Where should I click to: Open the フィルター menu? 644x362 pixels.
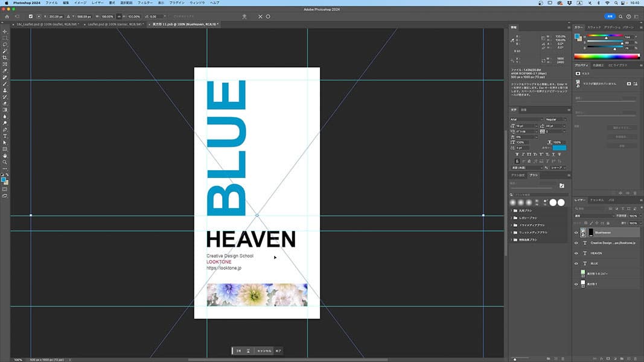point(145,3)
